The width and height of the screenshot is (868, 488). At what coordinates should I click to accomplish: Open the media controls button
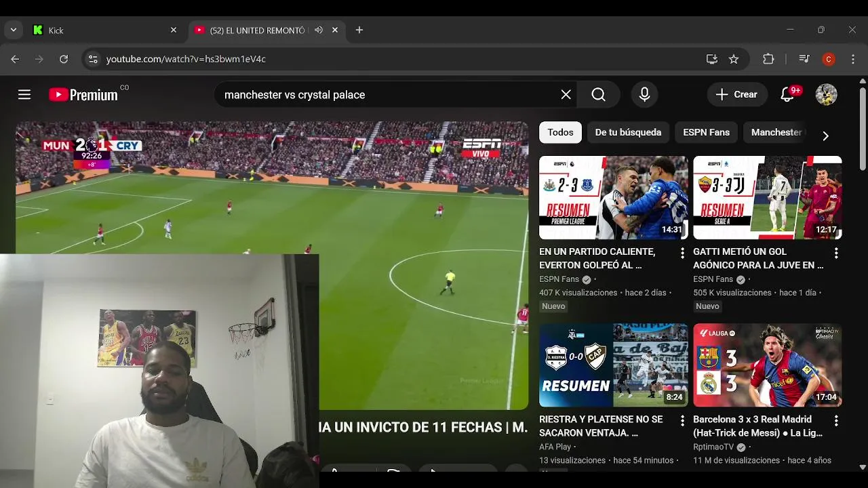(x=804, y=59)
